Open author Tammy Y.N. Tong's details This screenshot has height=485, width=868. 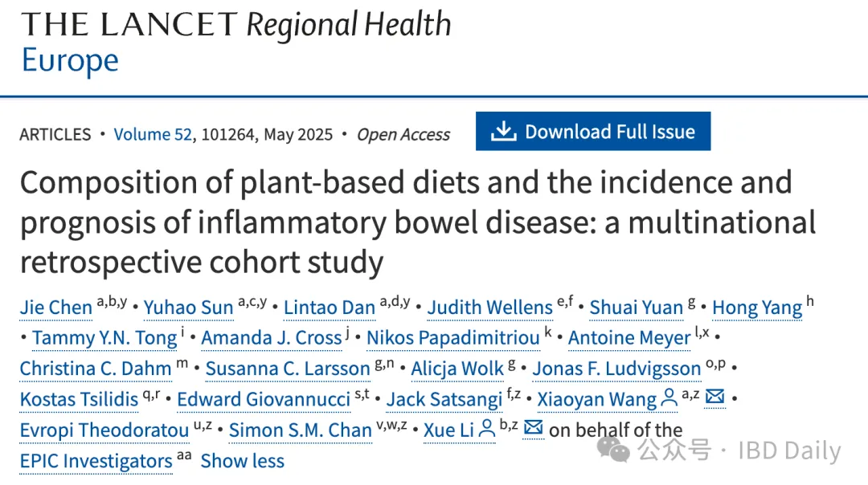(104, 338)
